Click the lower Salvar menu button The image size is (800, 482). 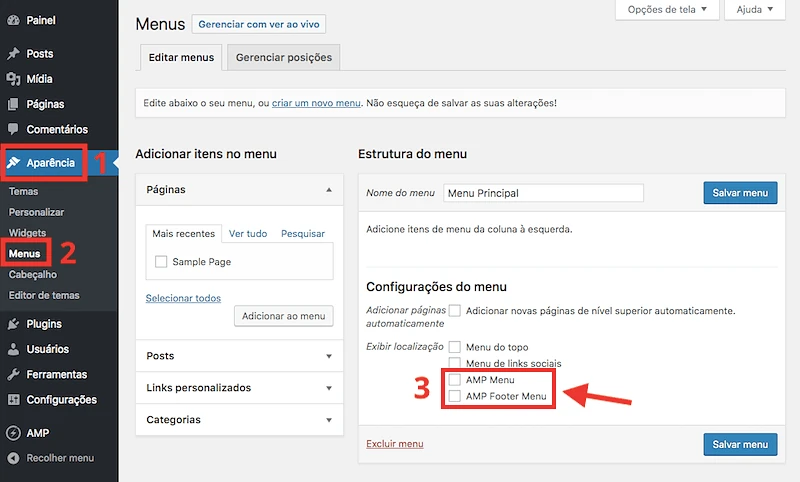pyautogui.click(x=740, y=445)
